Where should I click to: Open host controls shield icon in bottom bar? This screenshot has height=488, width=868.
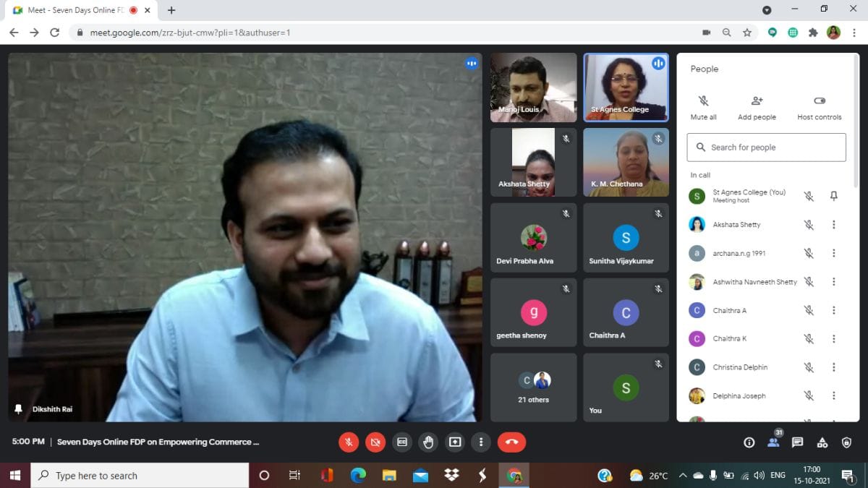(x=846, y=442)
